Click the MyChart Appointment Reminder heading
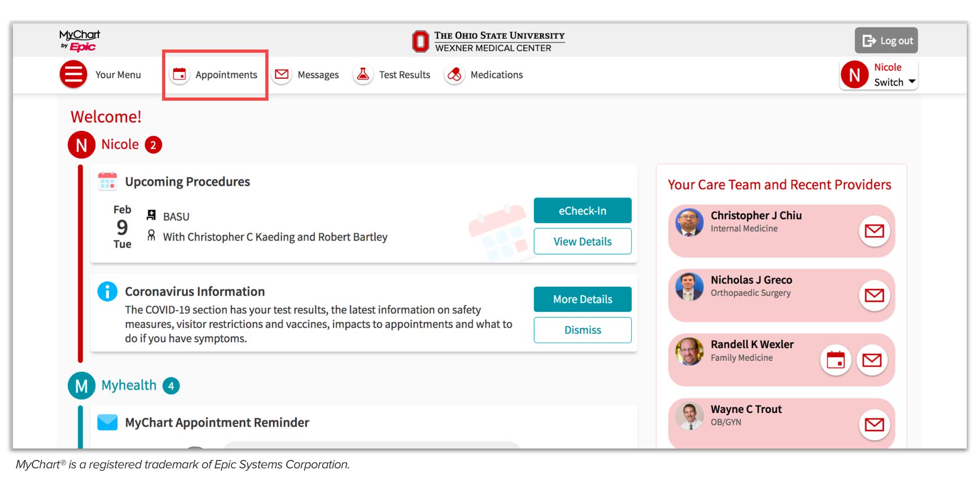980x484 pixels. point(217,422)
